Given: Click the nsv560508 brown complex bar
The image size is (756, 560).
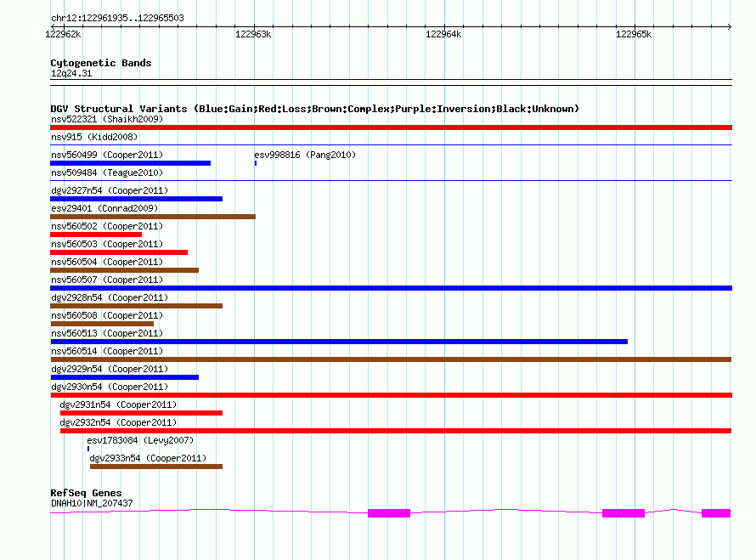Looking at the screenshot, I should tap(102, 324).
